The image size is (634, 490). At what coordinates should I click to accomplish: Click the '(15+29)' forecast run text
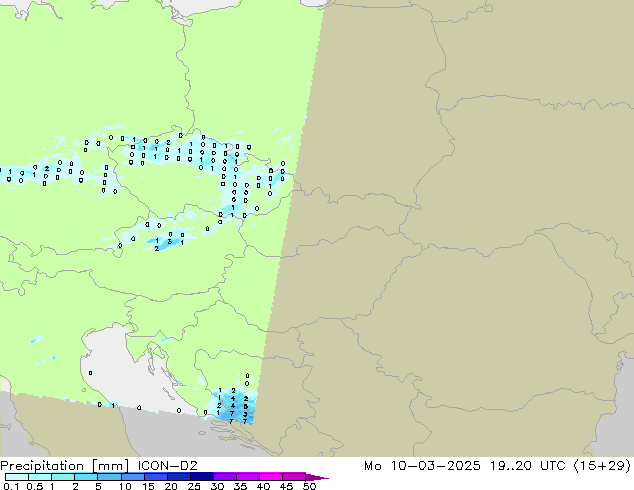[602, 466]
